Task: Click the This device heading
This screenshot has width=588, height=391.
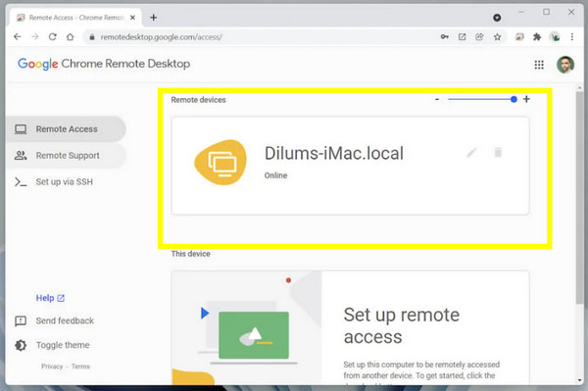Action: click(190, 254)
